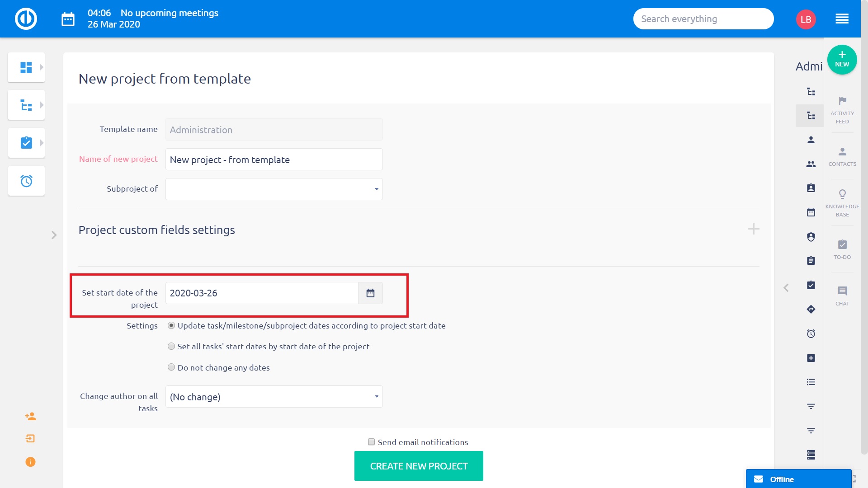The height and width of the screenshot is (488, 868).
Task: Click the diamond directions icon in admin menu
Action: pos(811,310)
